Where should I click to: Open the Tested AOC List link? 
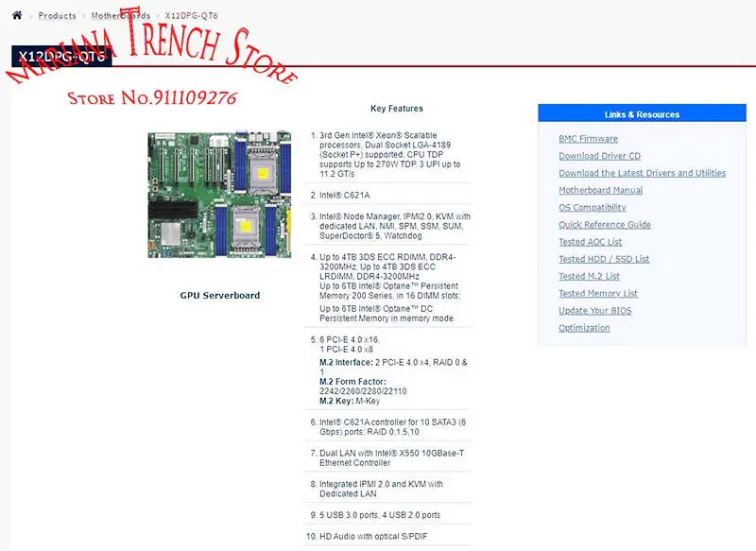click(x=590, y=242)
